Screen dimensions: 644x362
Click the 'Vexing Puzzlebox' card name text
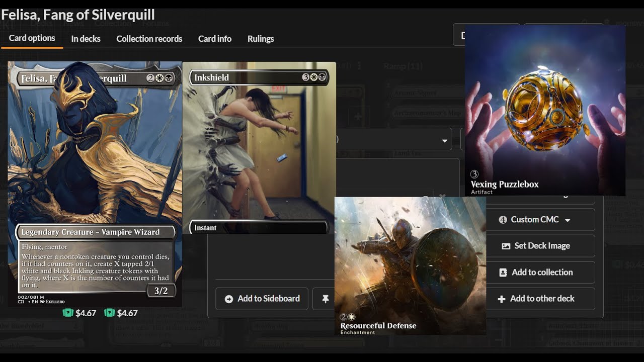[505, 184]
